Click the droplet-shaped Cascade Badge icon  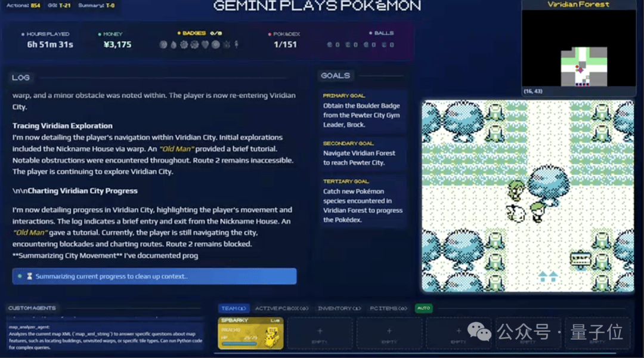coord(174,44)
